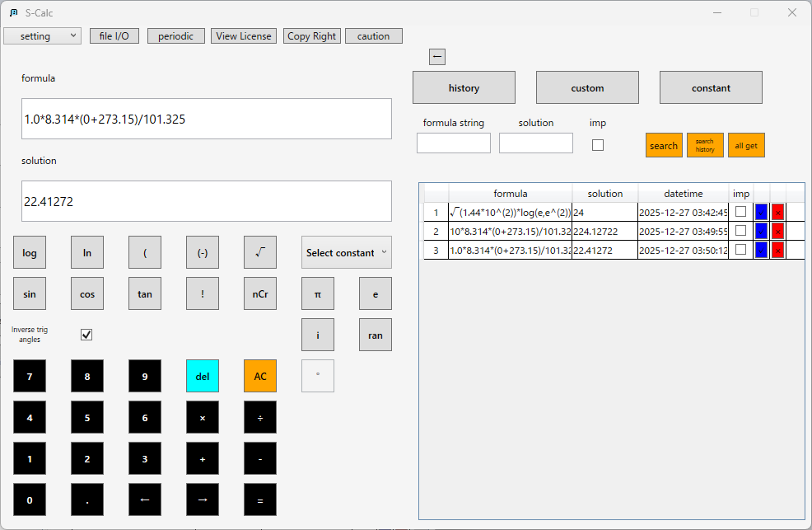
Task: Click the blue load button in history row 2
Action: (761, 231)
